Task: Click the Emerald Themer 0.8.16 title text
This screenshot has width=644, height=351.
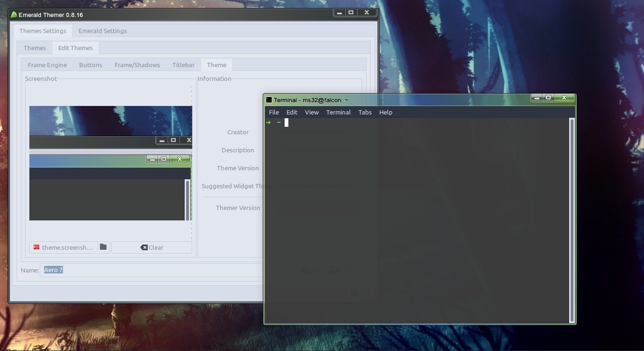Action: coord(51,15)
